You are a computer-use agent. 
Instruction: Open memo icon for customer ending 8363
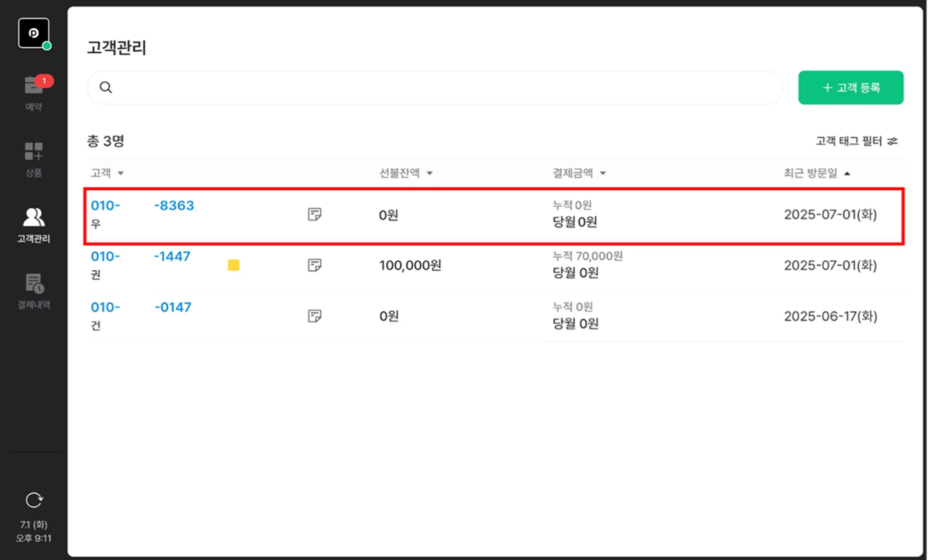click(314, 215)
